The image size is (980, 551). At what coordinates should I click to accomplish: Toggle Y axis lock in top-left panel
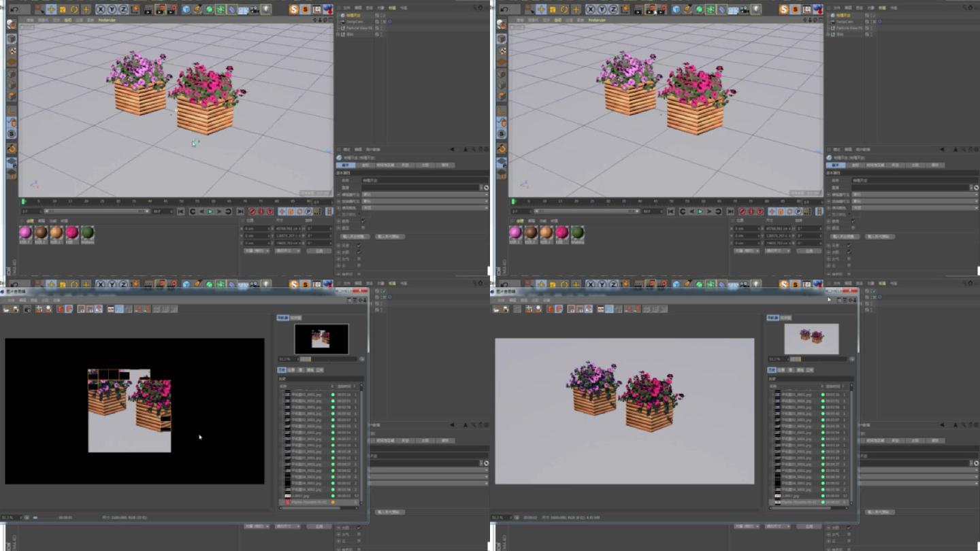coord(112,10)
